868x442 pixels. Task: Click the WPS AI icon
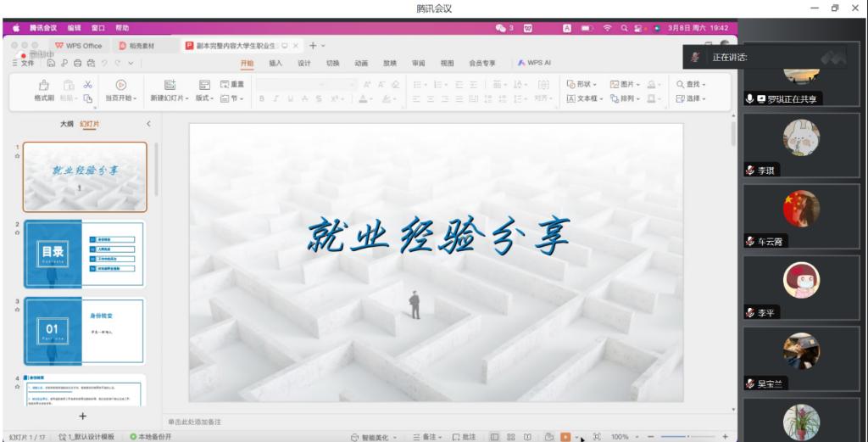pos(521,63)
